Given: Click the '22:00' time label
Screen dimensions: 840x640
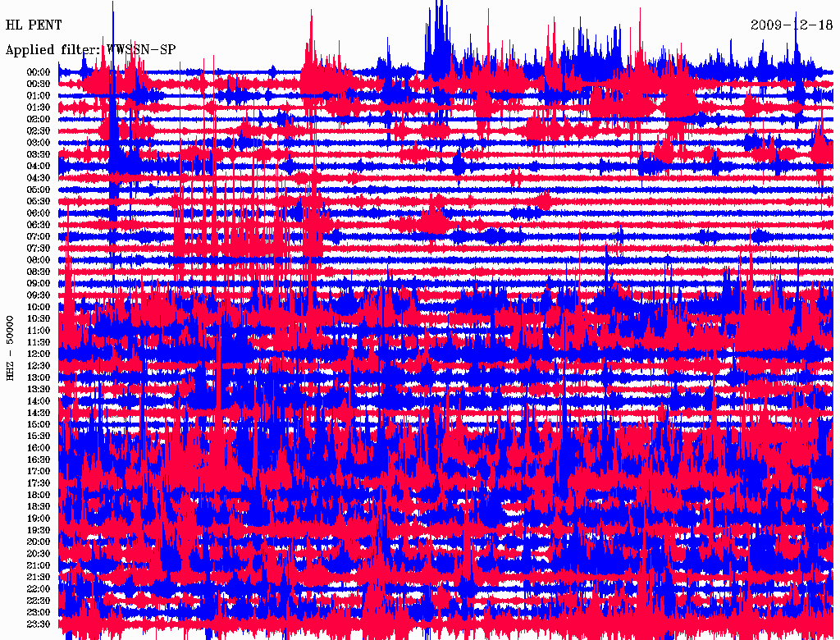Looking at the screenshot, I should pyautogui.click(x=39, y=589).
